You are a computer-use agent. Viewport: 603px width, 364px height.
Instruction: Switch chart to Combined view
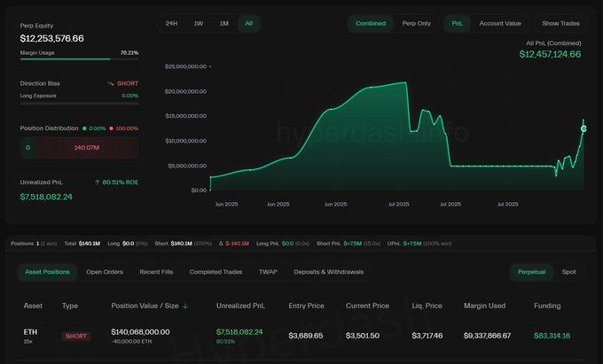point(371,23)
